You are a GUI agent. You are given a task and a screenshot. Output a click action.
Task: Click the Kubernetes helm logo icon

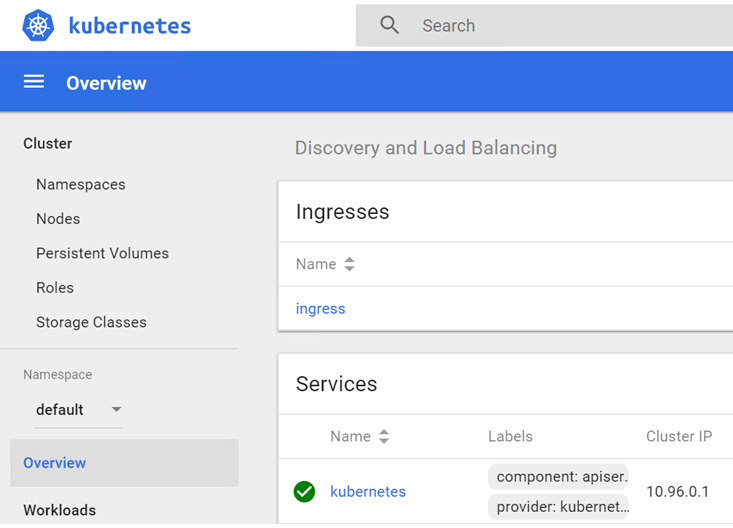tap(38, 25)
